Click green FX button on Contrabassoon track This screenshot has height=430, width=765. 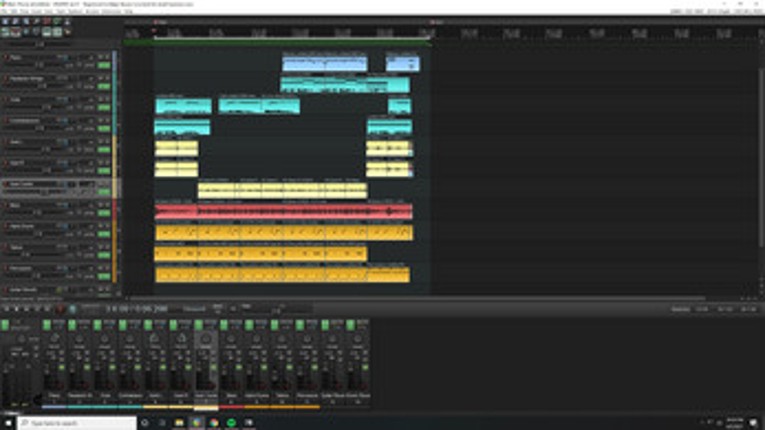click(104, 128)
